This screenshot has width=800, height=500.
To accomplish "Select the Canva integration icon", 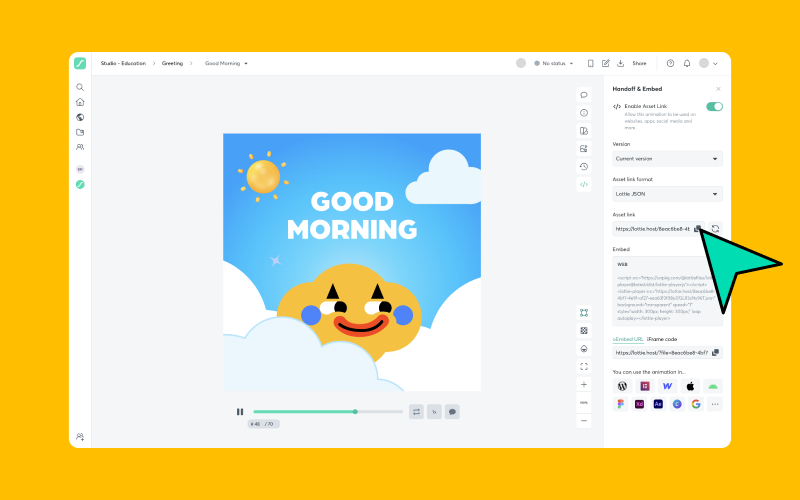I will click(677, 404).
